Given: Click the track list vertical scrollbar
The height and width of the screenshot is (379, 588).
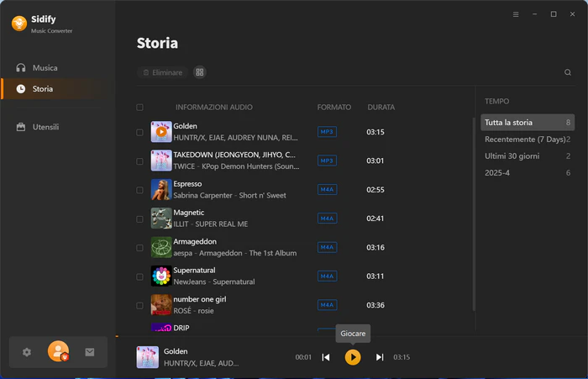Looking at the screenshot, I should point(474,214).
